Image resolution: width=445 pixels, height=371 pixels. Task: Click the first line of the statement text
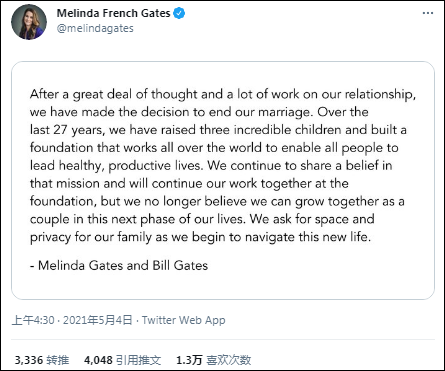click(x=223, y=94)
